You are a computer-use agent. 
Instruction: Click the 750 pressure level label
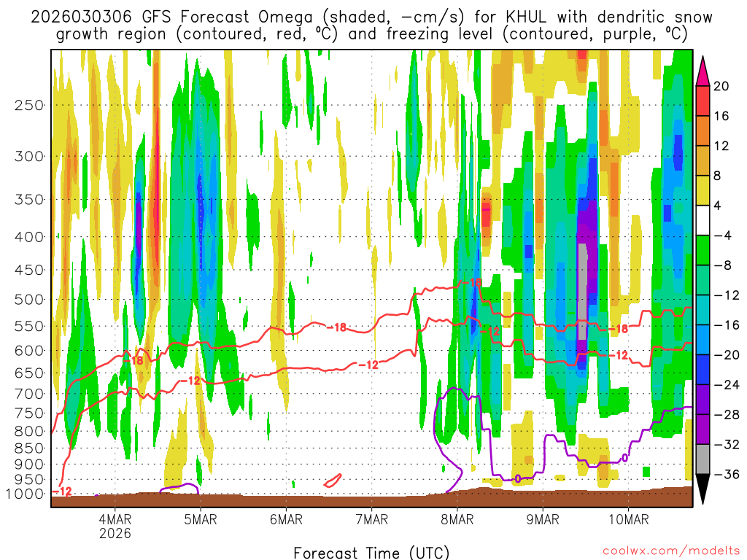[x=29, y=413]
